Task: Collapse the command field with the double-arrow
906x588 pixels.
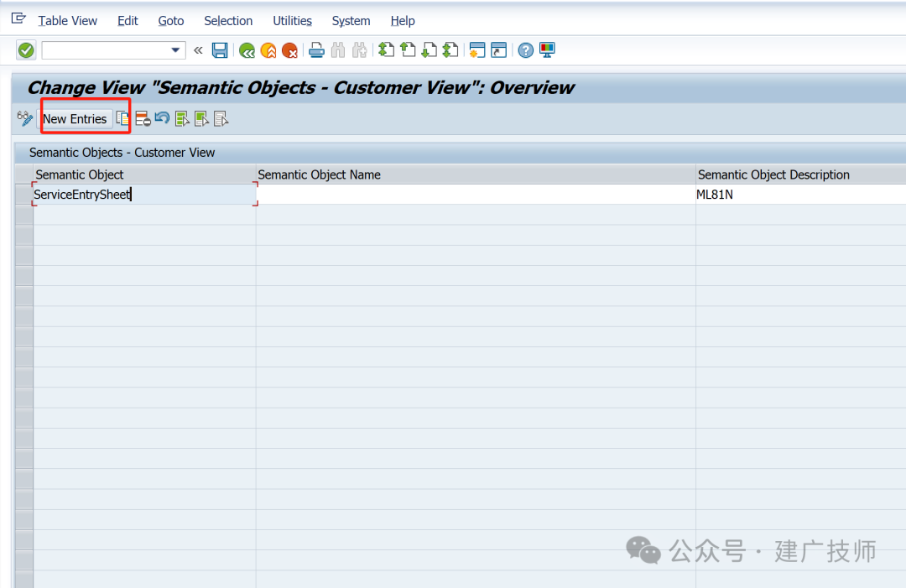Action: coord(198,50)
